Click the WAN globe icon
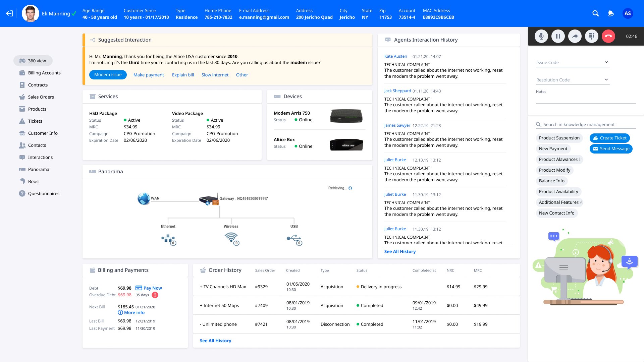Viewport: 644px width, 362px height. (144, 198)
